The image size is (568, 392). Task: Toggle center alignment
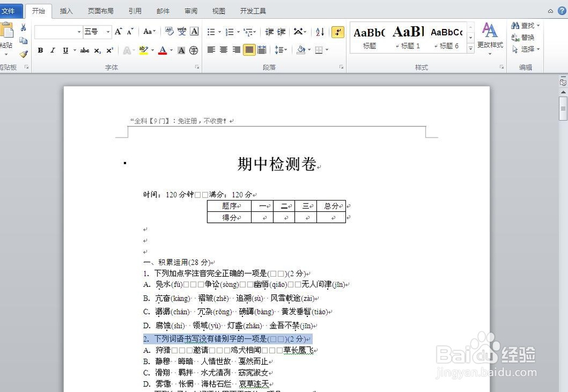coord(224,49)
